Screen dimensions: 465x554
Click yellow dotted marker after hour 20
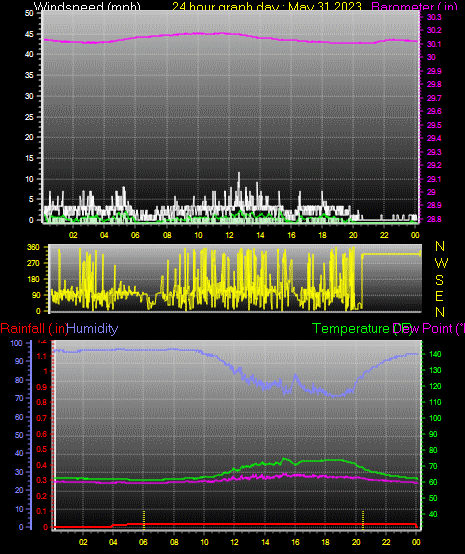pyautogui.click(x=363, y=520)
